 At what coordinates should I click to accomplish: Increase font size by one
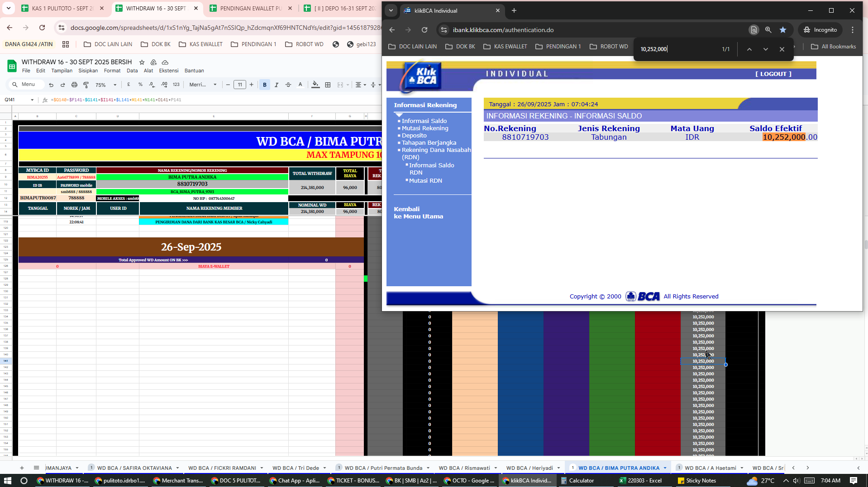point(252,85)
